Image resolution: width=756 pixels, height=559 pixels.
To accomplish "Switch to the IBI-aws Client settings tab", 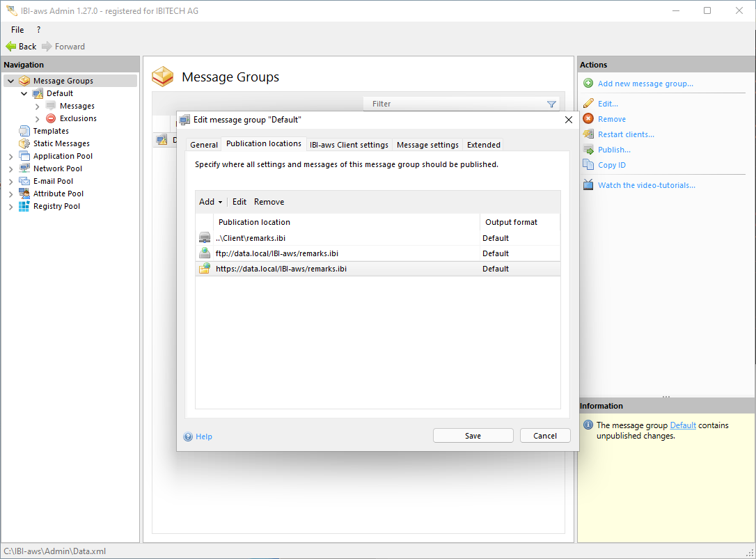I will point(349,145).
